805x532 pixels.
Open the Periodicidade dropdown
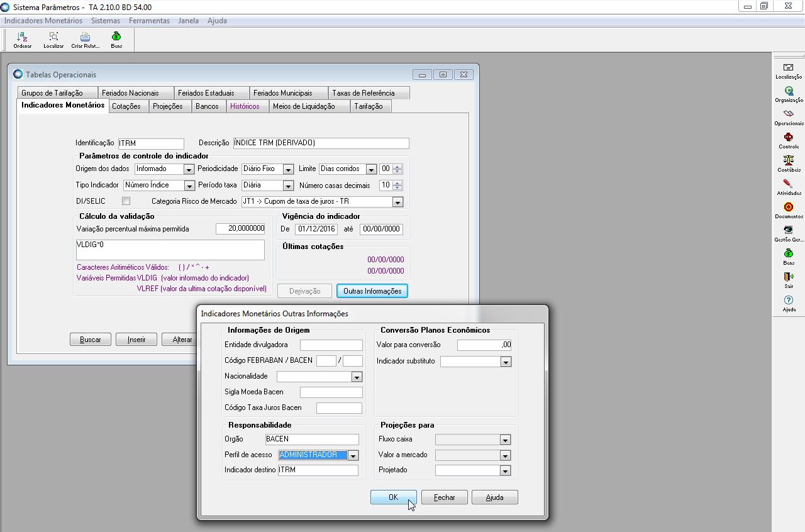click(288, 169)
